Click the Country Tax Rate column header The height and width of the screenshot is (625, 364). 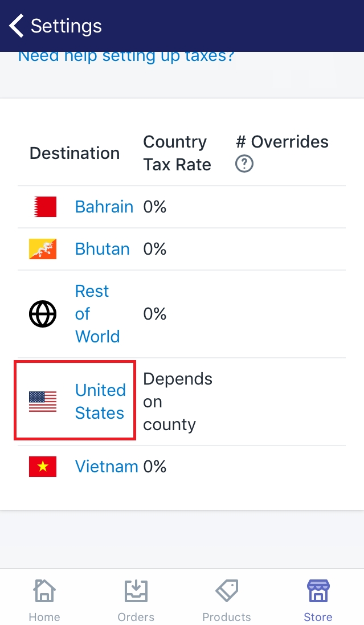pos(177,153)
